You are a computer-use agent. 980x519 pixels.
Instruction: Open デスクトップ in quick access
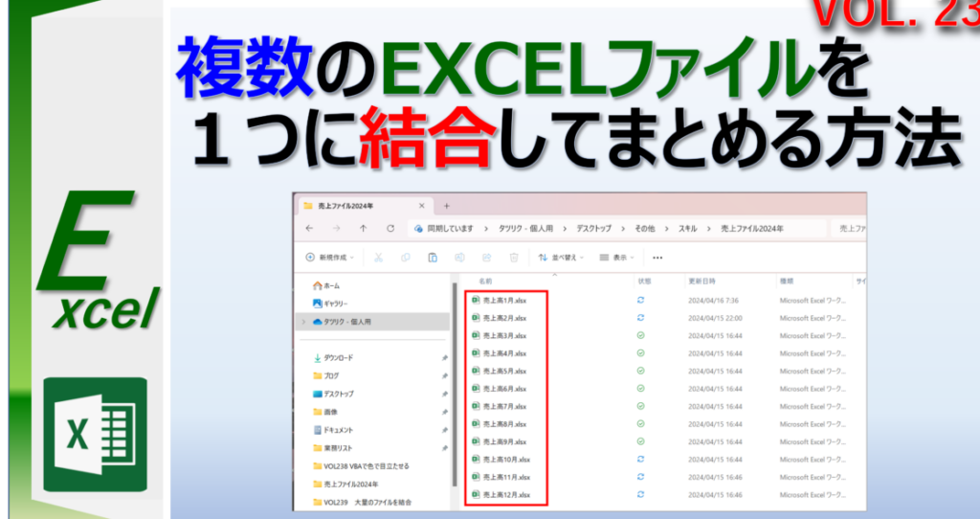[x=333, y=394]
